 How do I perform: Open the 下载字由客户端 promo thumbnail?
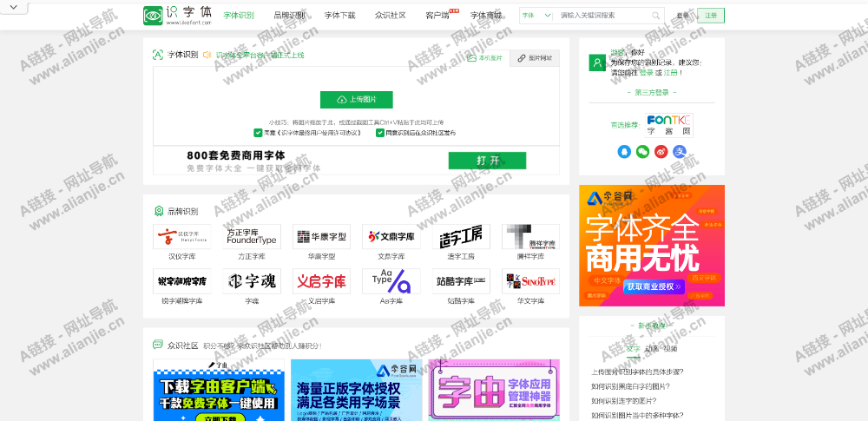(219, 390)
